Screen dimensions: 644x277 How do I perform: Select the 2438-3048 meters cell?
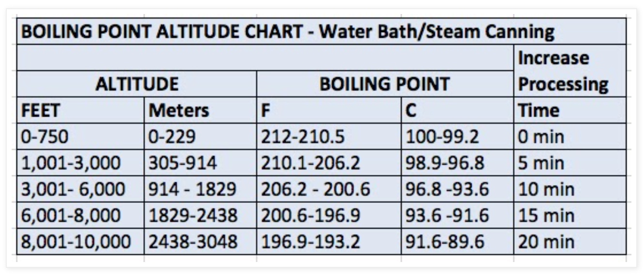200,241
